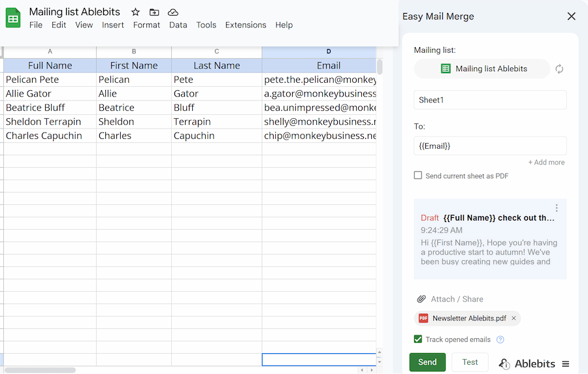Click the move to folder icon
This screenshot has height=374, width=588.
(154, 12)
